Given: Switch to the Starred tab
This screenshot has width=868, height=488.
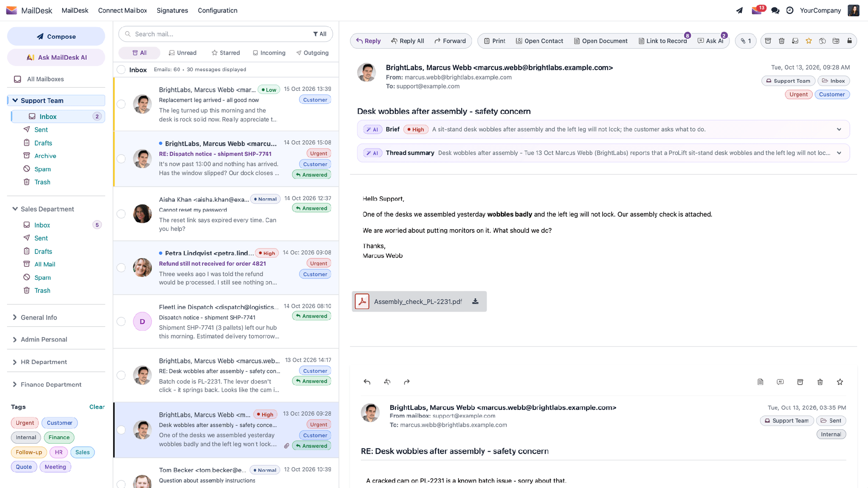Looking at the screenshot, I should click(226, 53).
